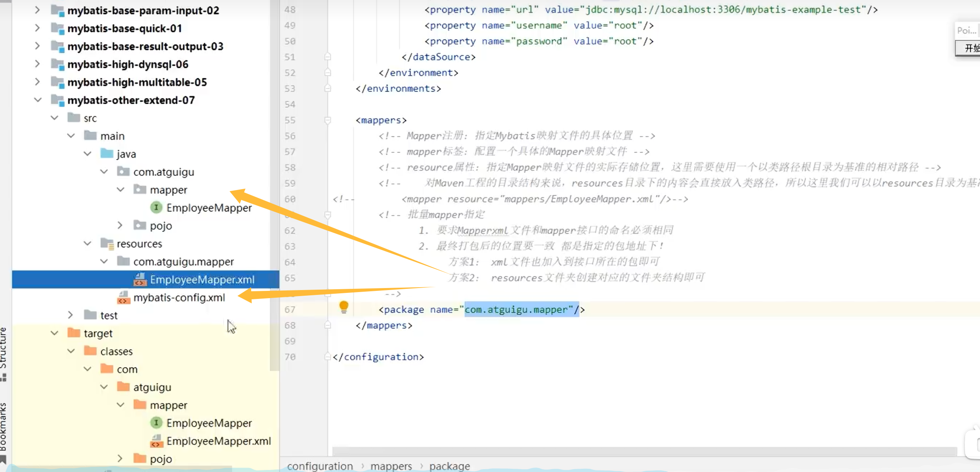This screenshot has width=980, height=472.
Task: Select EmployeeMapper.xml under resources
Action: click(x=202, y=280)
